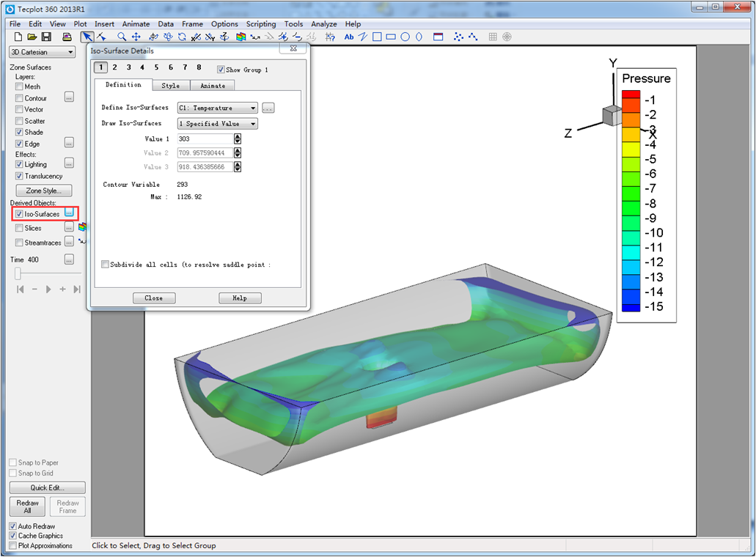Viewport: 756px width, 557px height.
Task: Click the Time slider handle
Action: click(x=16, y=274)
